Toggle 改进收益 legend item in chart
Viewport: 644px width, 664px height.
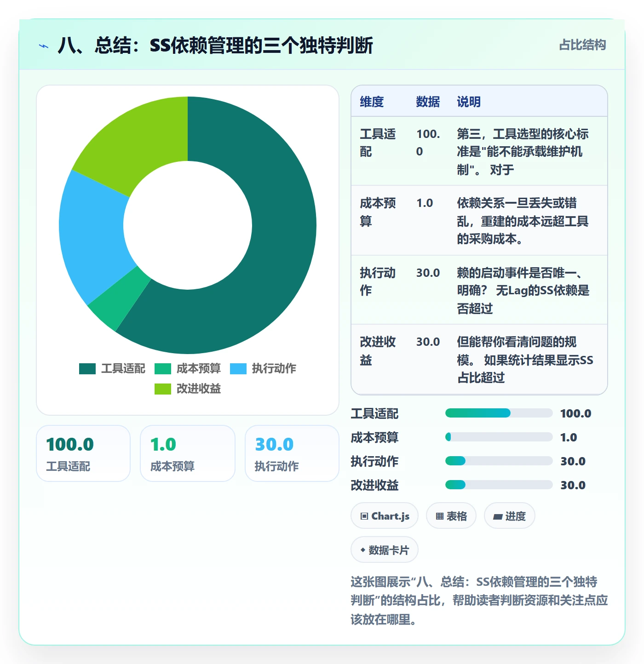coord(188,389)
